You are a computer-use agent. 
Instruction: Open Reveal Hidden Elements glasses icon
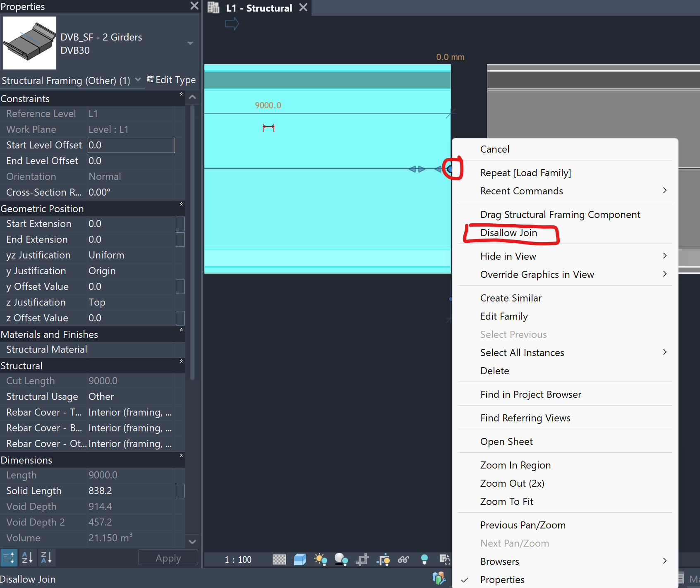point(403,559)
